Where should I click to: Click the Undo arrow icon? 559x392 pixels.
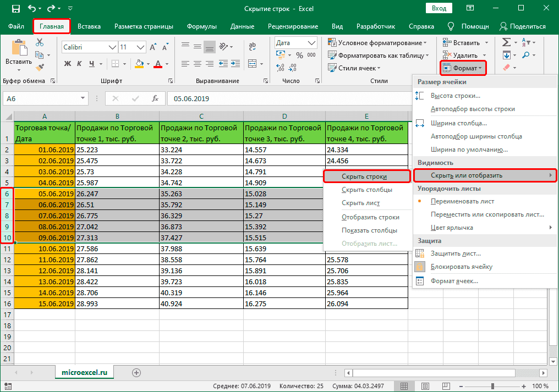[x=32, y=9]
